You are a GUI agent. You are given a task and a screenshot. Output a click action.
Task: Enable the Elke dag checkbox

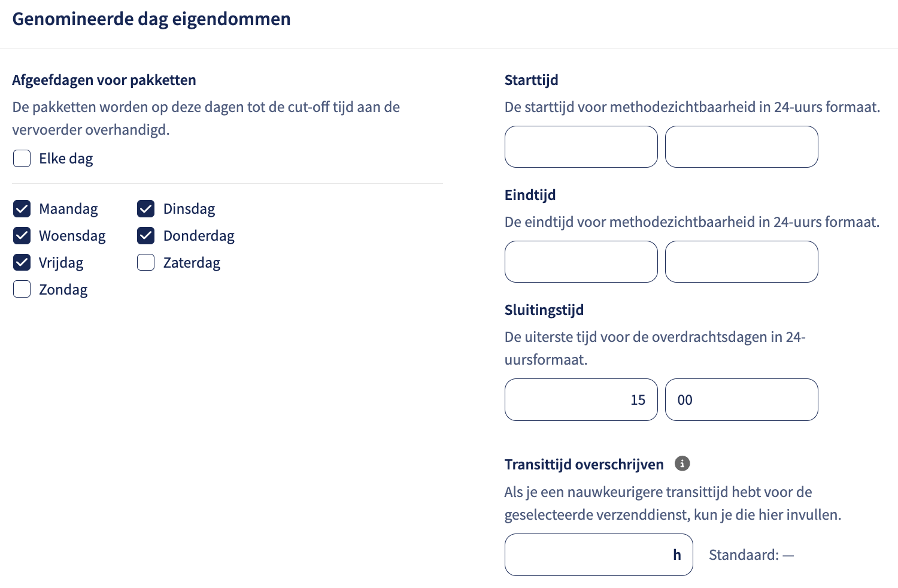[x=22, y=159]
